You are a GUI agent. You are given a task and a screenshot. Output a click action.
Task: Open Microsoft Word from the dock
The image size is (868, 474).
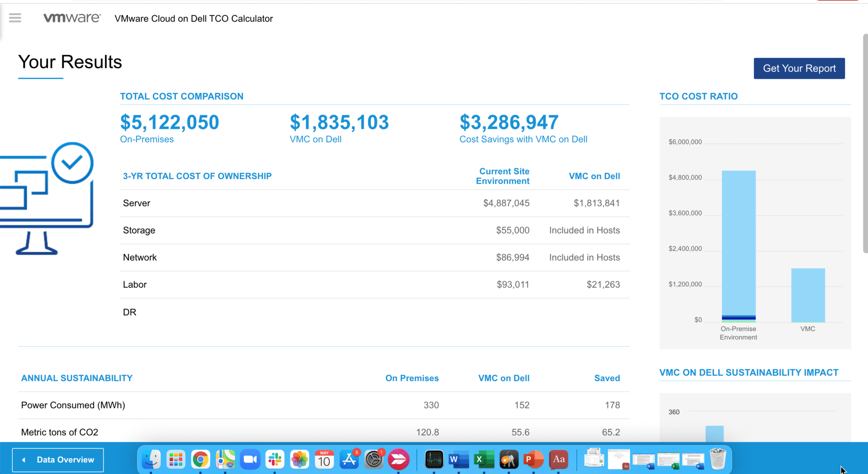click(459, 459)
